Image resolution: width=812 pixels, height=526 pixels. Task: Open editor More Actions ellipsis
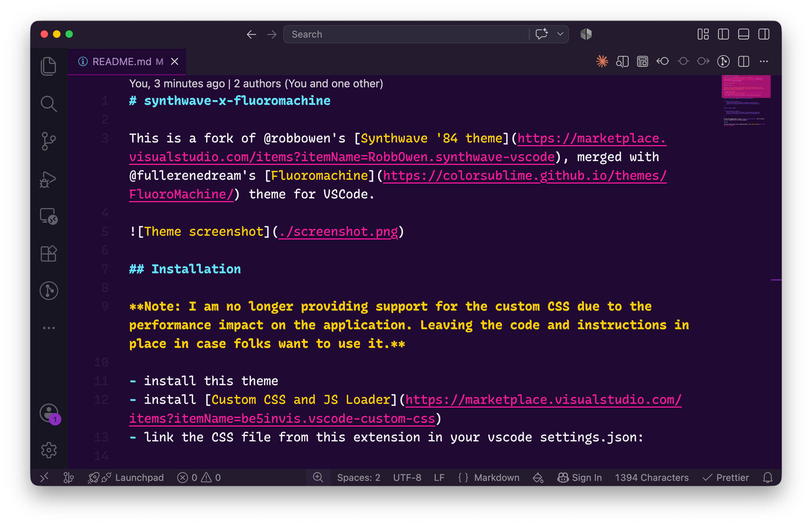point(764,61)
